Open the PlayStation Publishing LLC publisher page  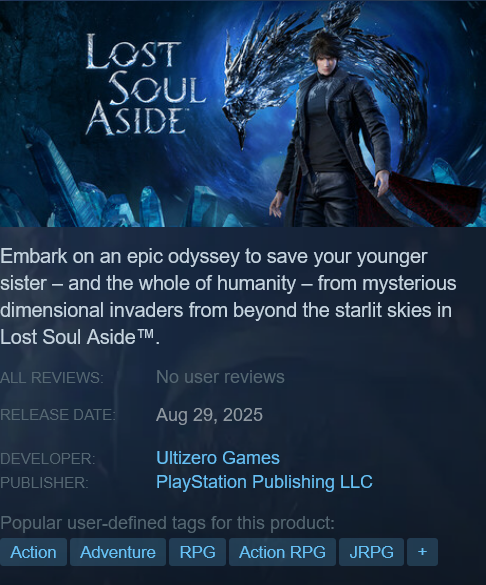point(264,482)
